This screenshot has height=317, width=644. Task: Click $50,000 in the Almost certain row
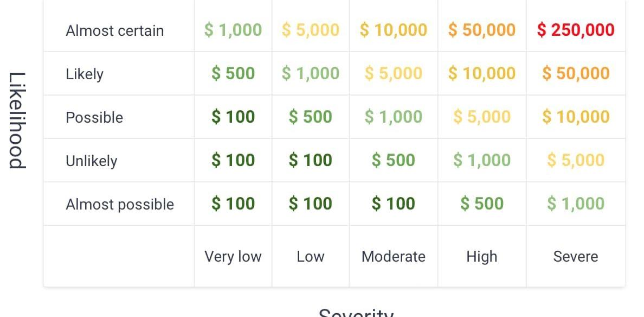coord(481,30)
